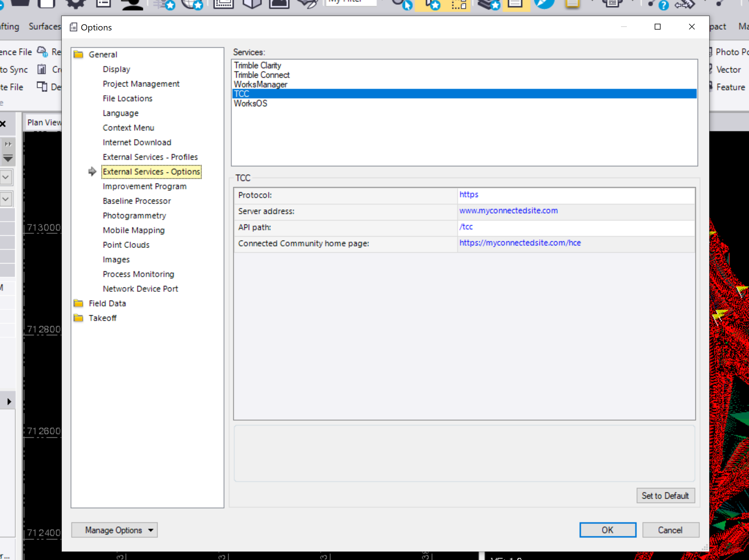Click the Field Data folder icon
The image size is (749, 560).
tap(79, 304)
